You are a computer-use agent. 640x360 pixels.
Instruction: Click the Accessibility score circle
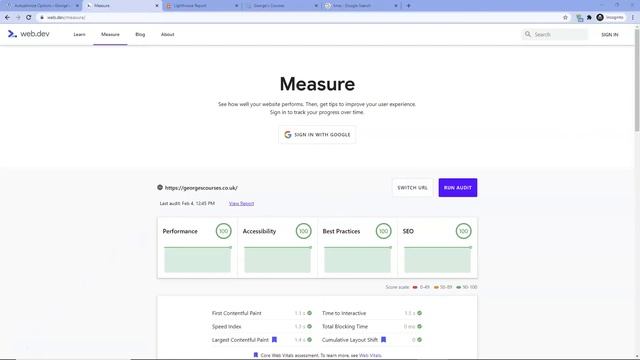303,231
